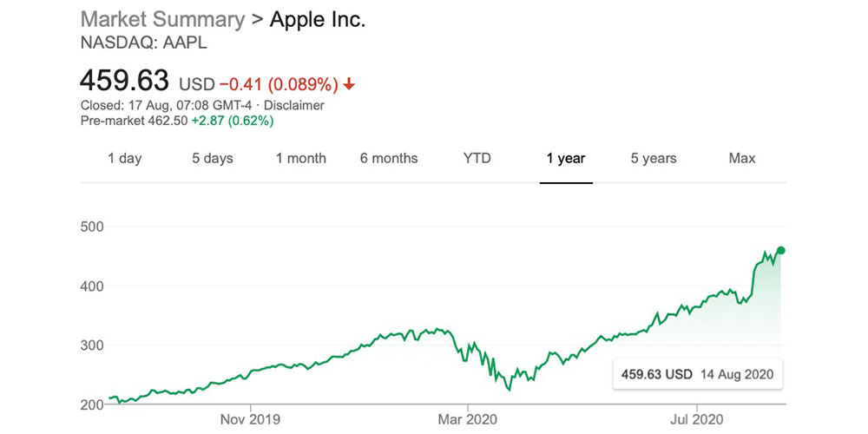Open the 5 years range
868x434 pixels.
(x=654, y=158)
